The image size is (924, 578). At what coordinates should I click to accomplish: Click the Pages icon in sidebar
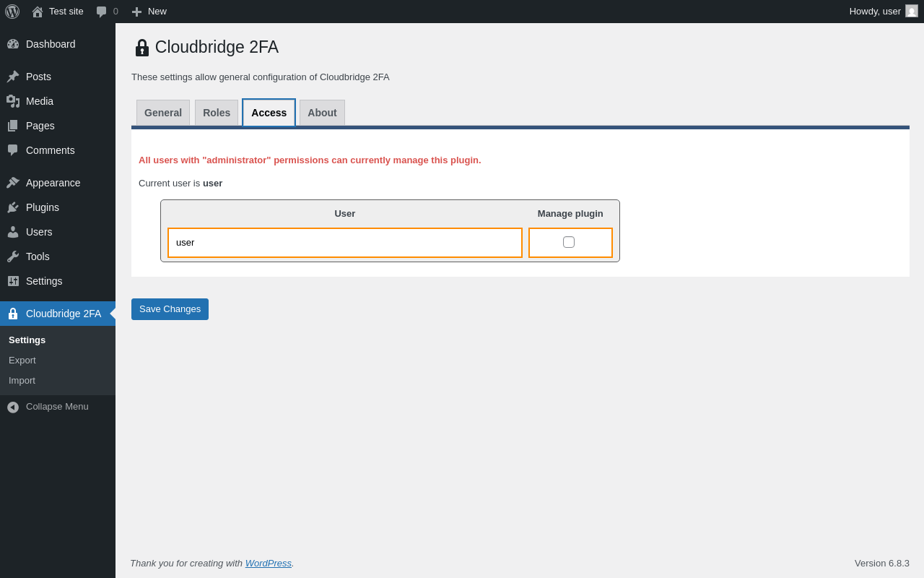[13, 126]
